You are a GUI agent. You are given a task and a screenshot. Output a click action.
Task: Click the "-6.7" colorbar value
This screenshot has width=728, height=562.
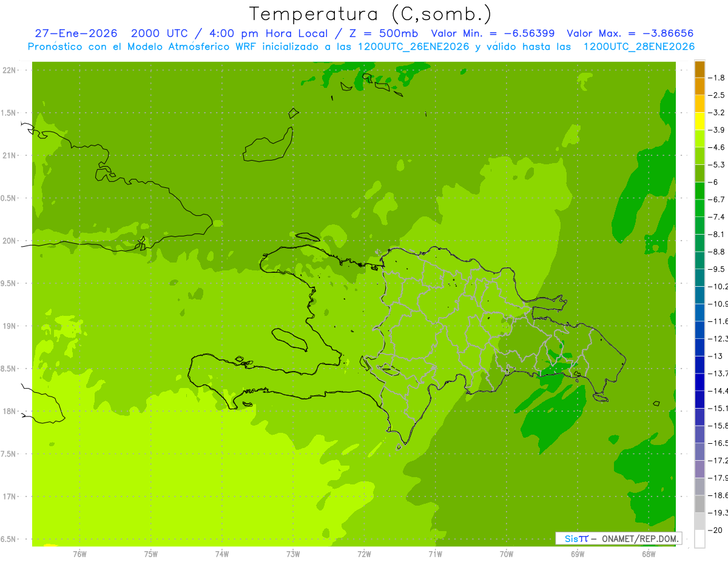point(717,199)
